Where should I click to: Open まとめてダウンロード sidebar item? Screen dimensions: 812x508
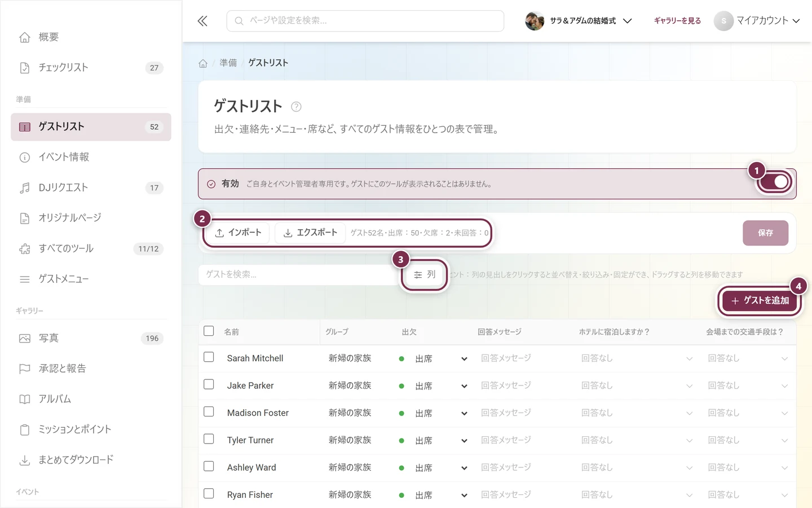point(91,460)
